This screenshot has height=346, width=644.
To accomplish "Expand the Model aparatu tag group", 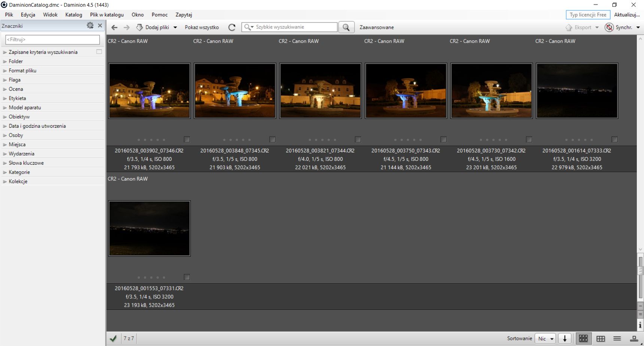I will [5, 108].
